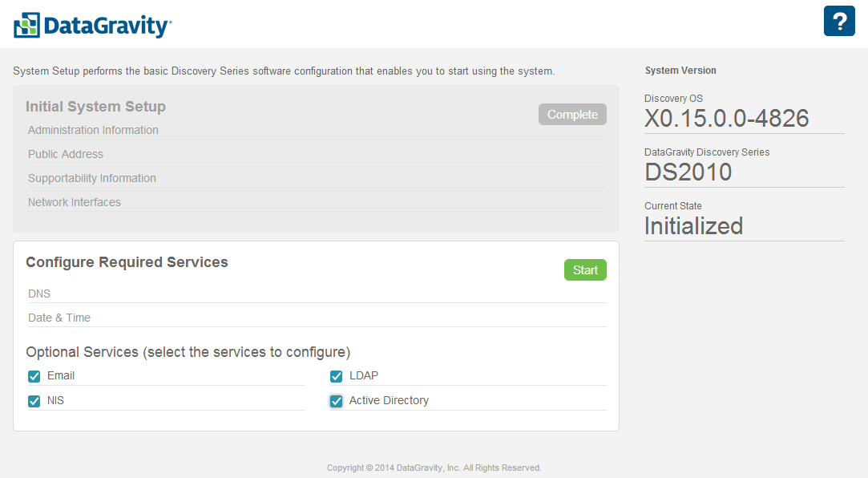Select the Network Interfaces setup item
The width and height of the screenshot is (868, 478).
[x=75, y=201]
